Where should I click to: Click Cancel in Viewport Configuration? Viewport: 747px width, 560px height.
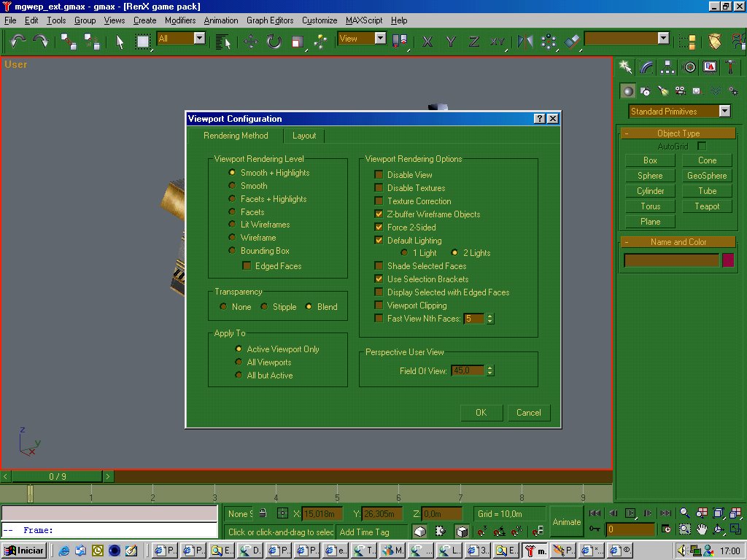point(529,413)
